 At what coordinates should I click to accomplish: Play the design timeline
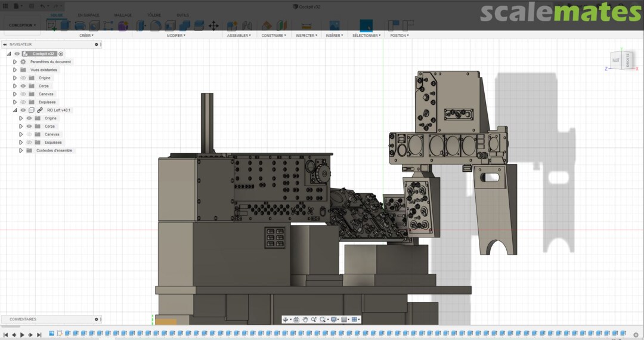(22, 335)
